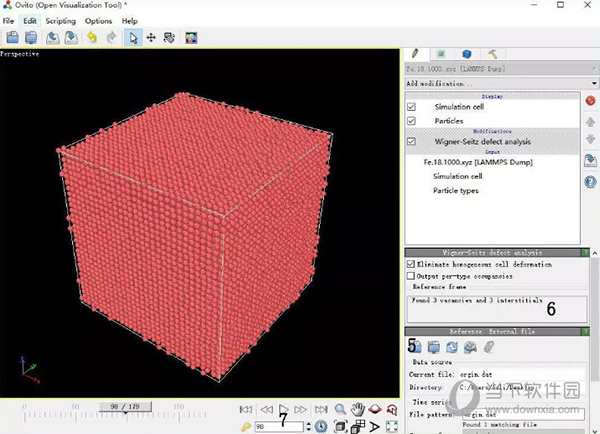
Task: Open the Options menu
Action: pos(98,20)
